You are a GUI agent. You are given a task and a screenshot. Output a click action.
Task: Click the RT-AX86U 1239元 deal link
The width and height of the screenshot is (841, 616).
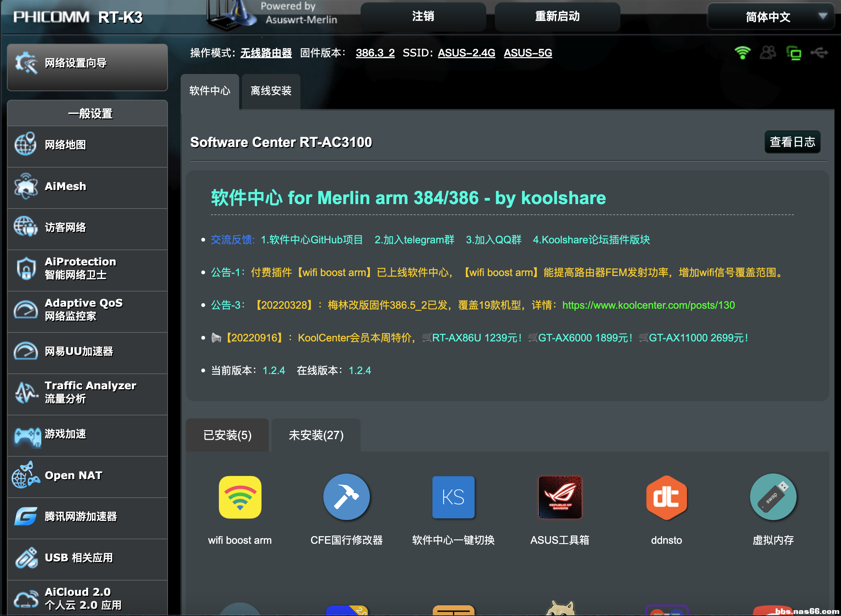pos(472,338)
